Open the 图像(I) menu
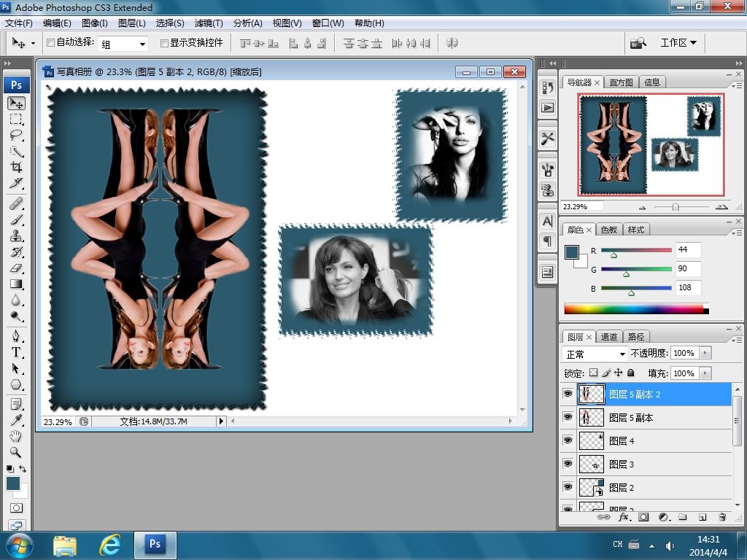The width and height of the screenshot is (747, 560). (x=94, y=23)
